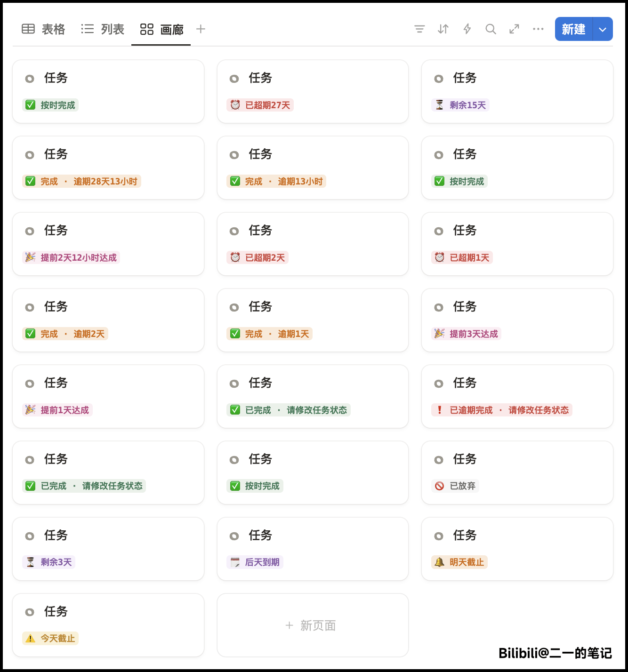This screenshot has height=672, width=628.
Task: Click party popper icon on 提前2天12小时达成
Action: (x=30, y=257)
